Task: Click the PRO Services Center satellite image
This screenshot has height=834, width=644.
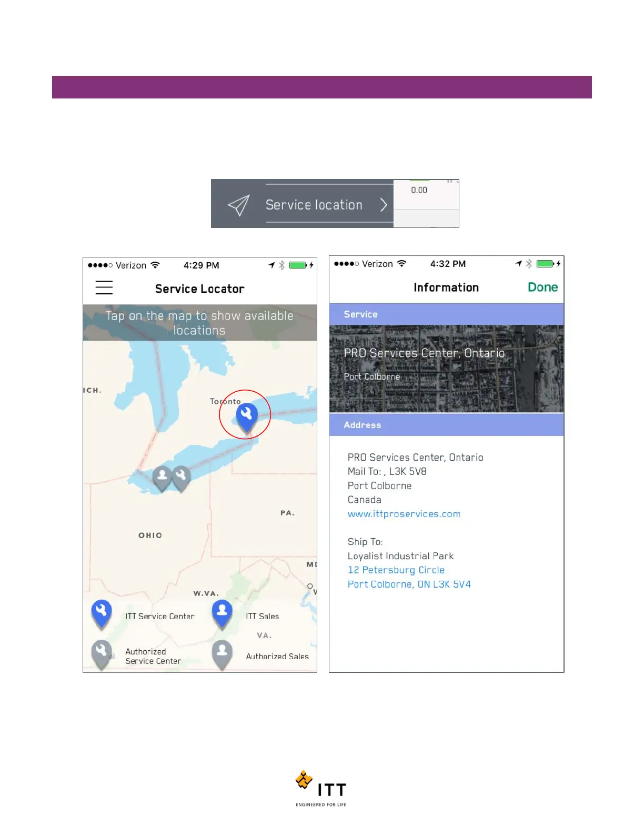Action: pos(446,369)
